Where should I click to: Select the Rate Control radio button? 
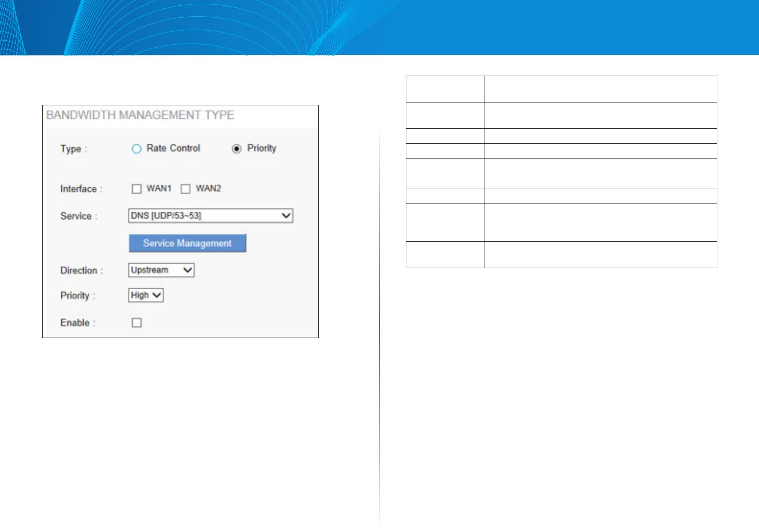pos(137,149)
